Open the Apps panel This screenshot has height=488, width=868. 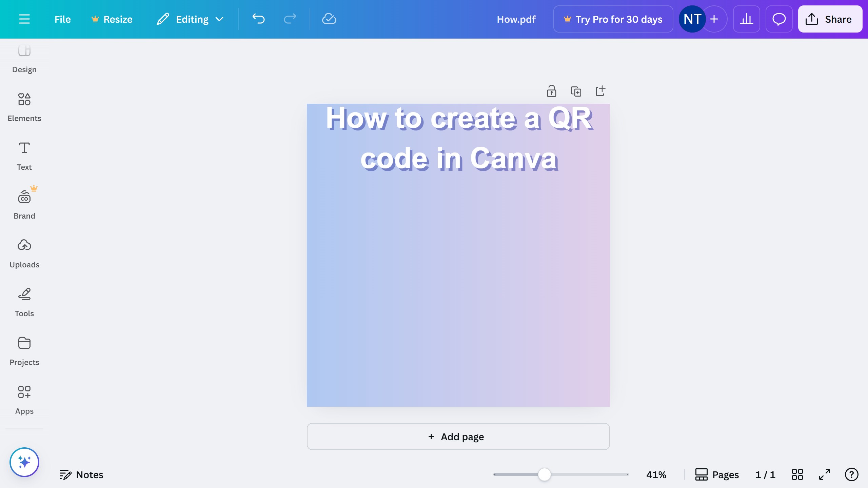point(24,399)
